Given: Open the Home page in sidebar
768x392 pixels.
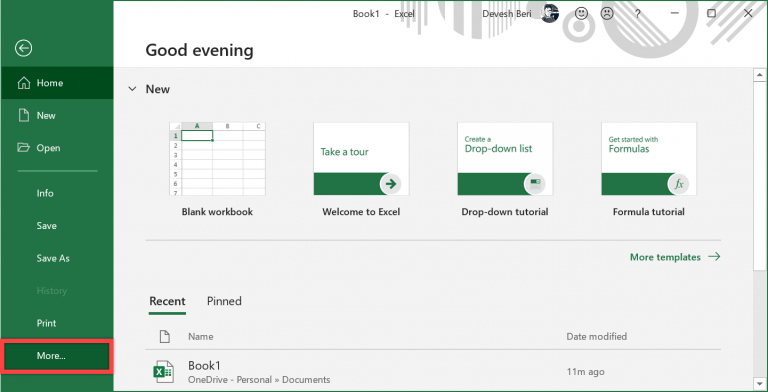Looking at the screenshot, I should point(57,83).
